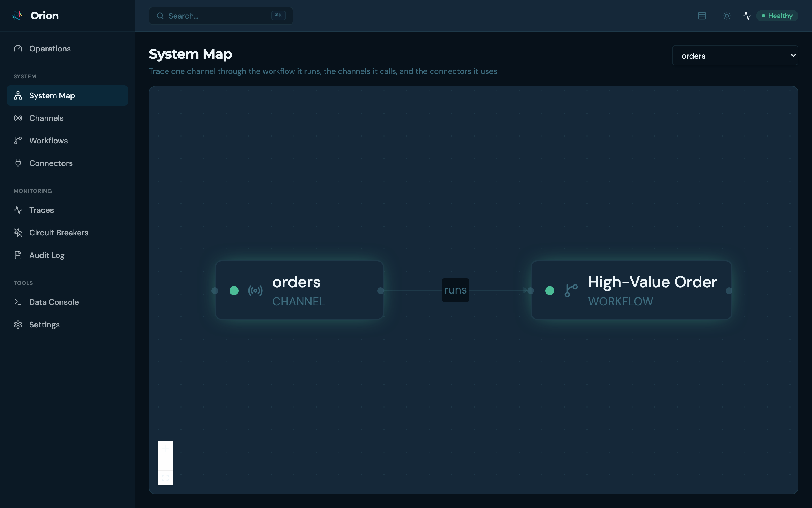Click the runs edge label
The width and height of the screenshot is (812, 508).
coord(455,290)
